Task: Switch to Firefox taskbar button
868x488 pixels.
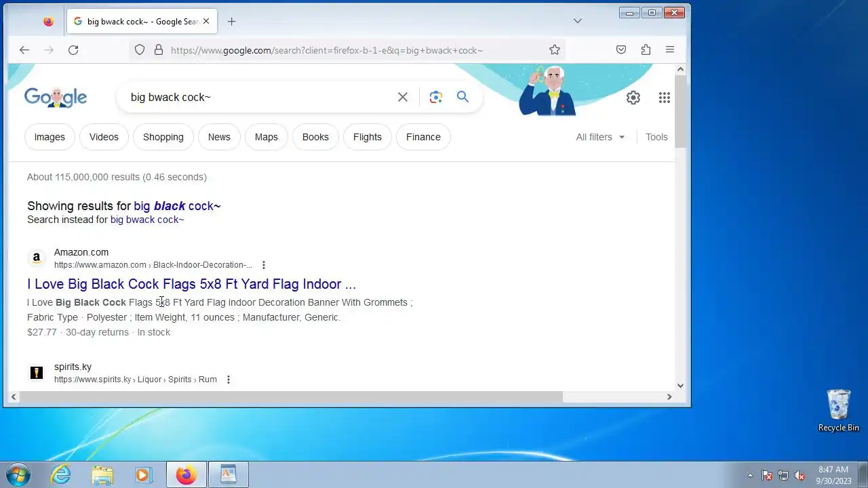Action: 186,474
